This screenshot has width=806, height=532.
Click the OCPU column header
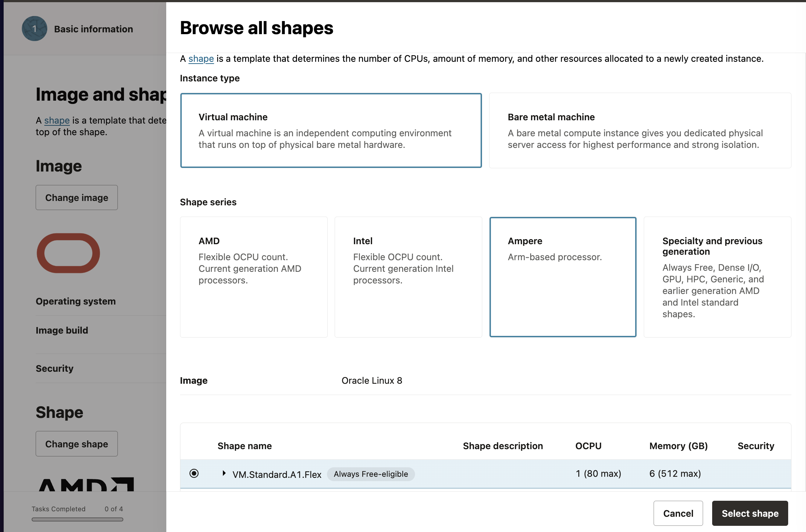pos(588,446)
